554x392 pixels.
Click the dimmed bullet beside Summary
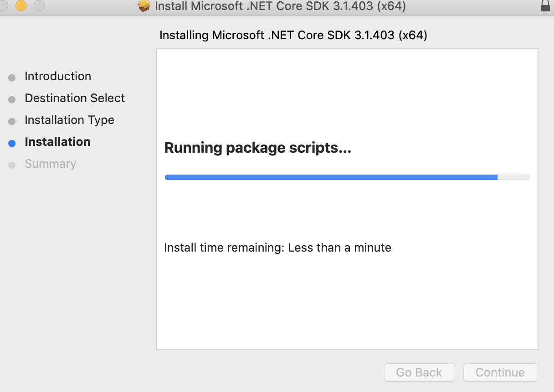(11, 165)
